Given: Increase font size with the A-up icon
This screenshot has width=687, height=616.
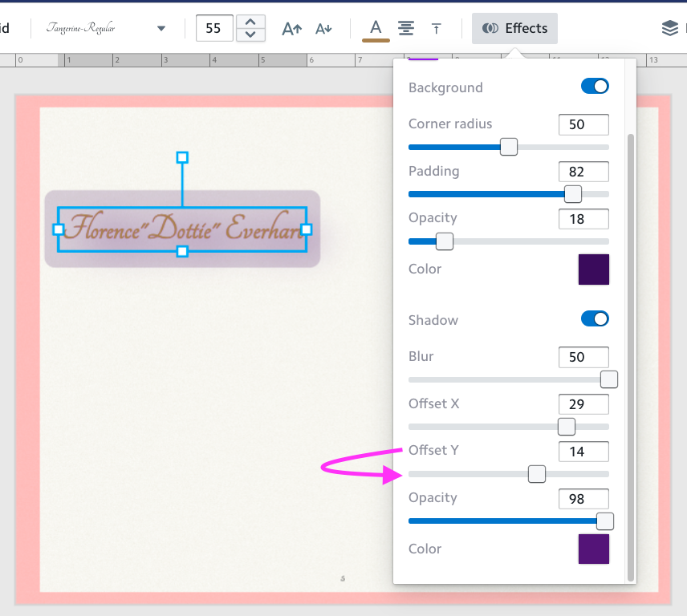Looking at the screenshot, I should click(x=292, y=29).
